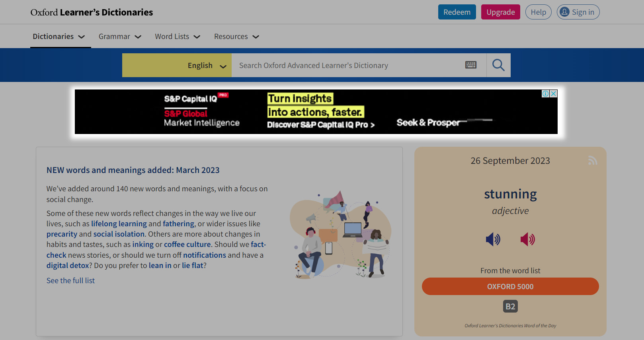Play the blue British pronunciation speaker
The image size is (644, 340).
click(x=493, y=239)
